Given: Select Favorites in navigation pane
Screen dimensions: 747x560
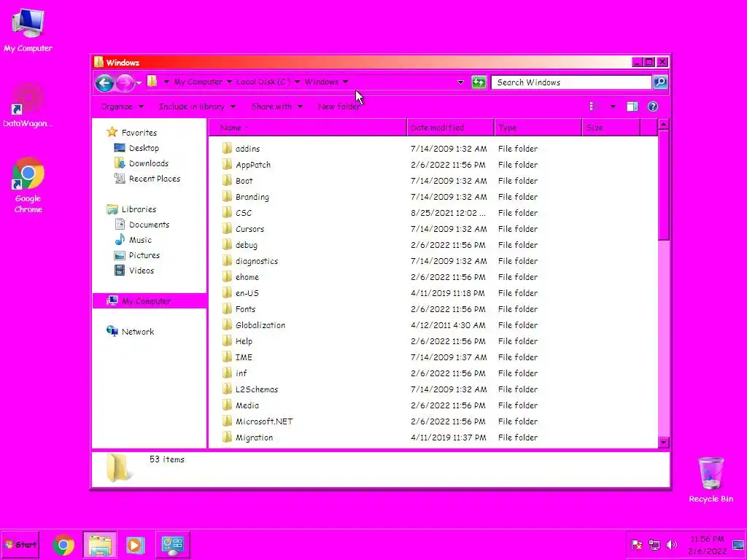Looking at the screenshot, I should [139, 133].
